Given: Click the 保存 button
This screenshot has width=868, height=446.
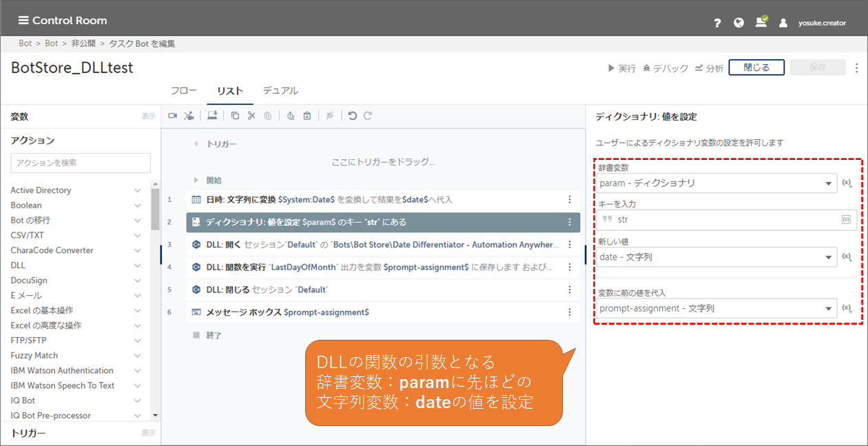Looking at the screenshot, I should (x=818, y=68).
